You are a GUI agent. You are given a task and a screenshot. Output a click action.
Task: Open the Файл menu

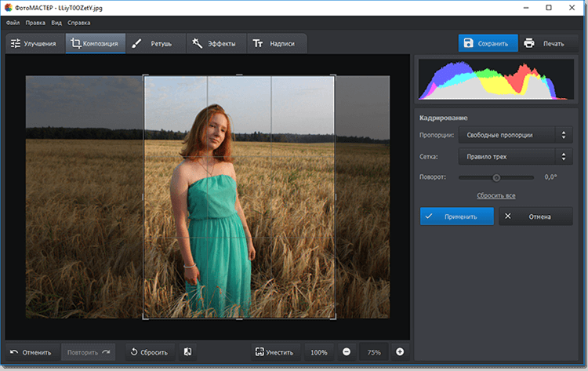point(13,22)
